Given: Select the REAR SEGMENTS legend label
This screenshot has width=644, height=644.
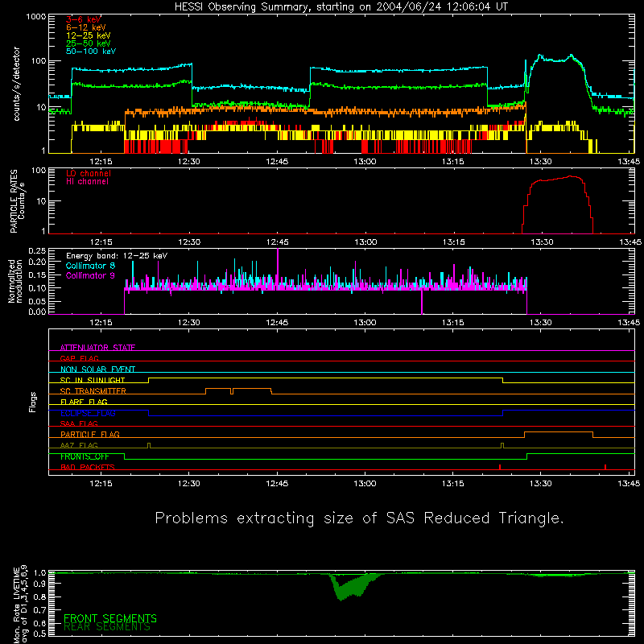Looking at the screenshot, I should (x=107, y=627).
